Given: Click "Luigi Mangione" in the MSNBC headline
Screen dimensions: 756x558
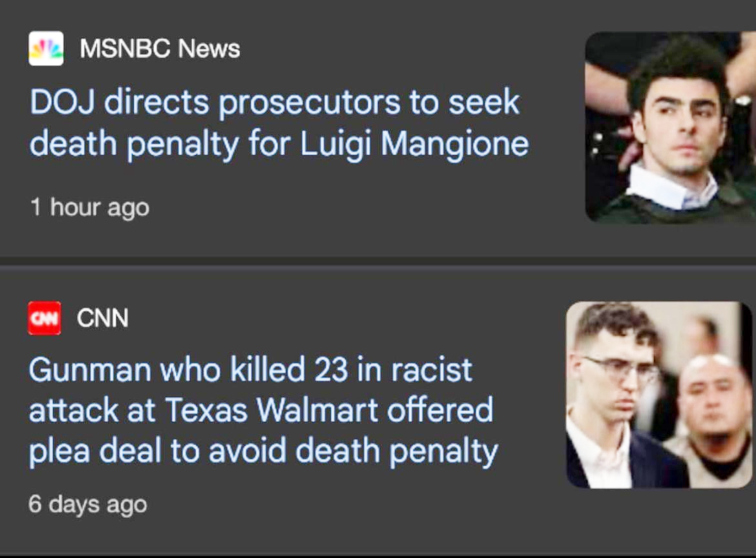Looking at the screenshot, I should point(414,144).
